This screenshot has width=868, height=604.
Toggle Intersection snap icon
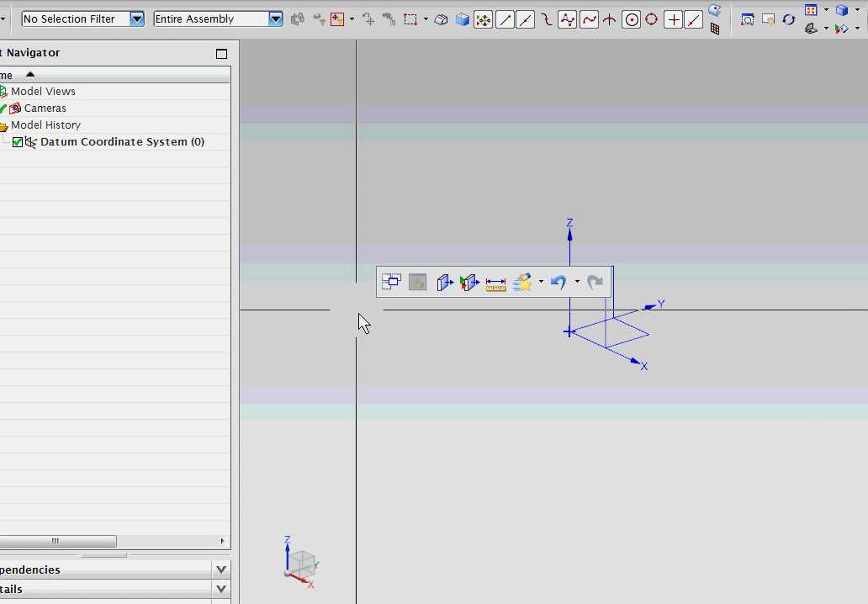pos(610,20)
